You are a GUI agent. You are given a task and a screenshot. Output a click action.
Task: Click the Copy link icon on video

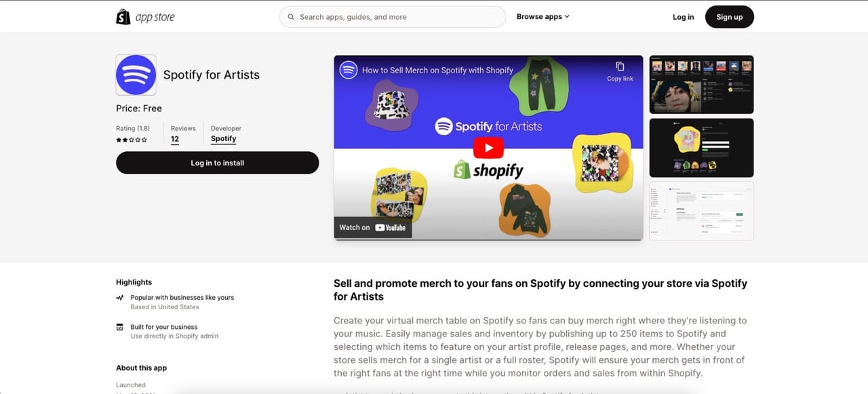coord(620,66)
